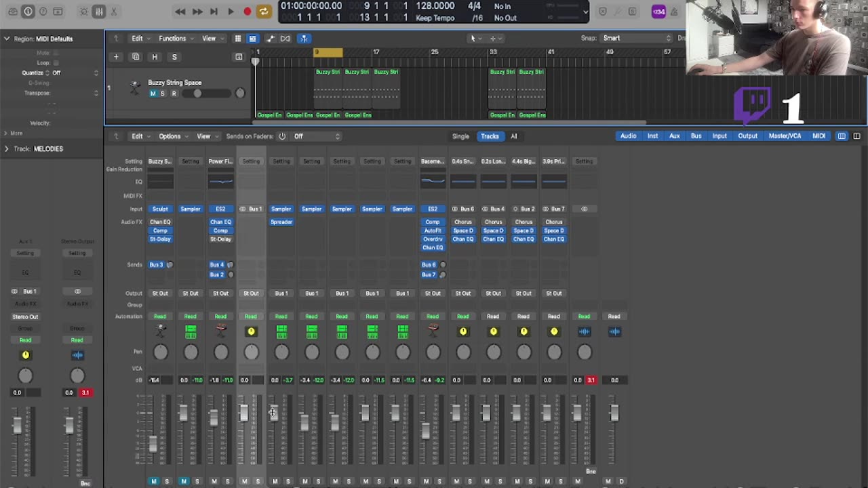Open the Smart Controls dial icon
Screen dimensions: 868x488
click(x=83, y=12)
